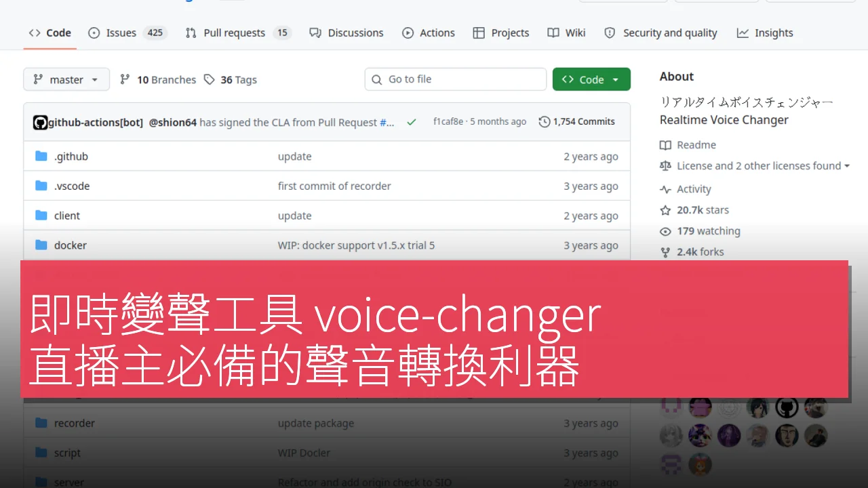Click the watching eye icon
This screenshot has width=868, height=488.
[665, 232]
